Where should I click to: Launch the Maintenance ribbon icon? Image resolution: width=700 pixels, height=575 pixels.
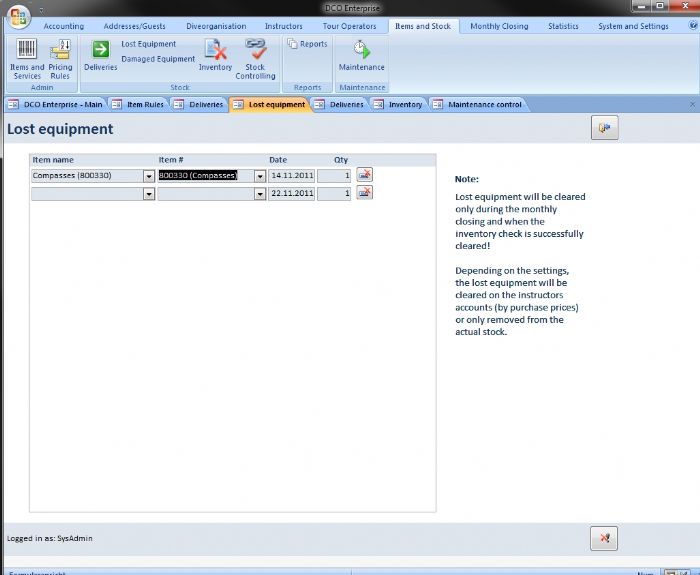pos(361,55)
